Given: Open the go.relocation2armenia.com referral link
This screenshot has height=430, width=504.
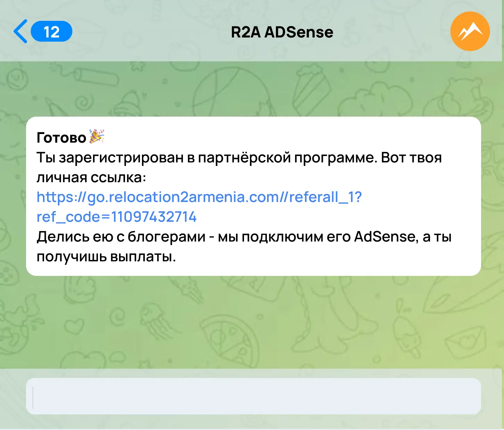Looking at the screenshot, I should click(199, 207).
